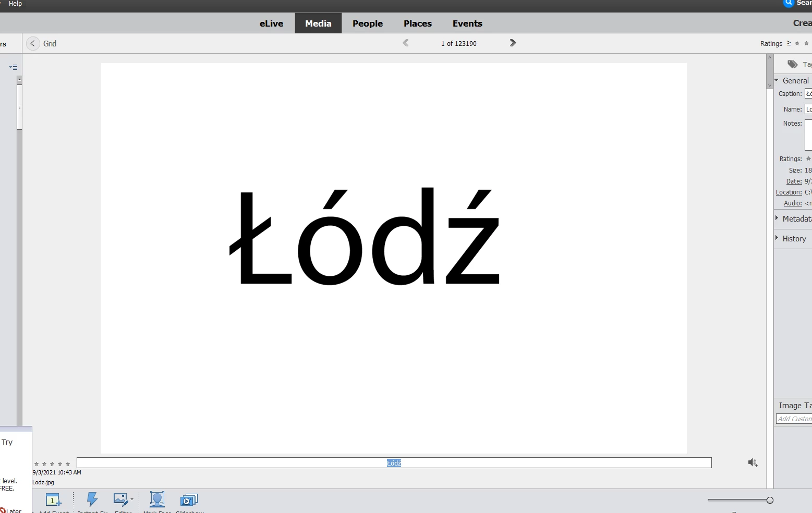Open the Help menu
The image size is (812, 513).
pyautogui.click(x=15, y=4)
